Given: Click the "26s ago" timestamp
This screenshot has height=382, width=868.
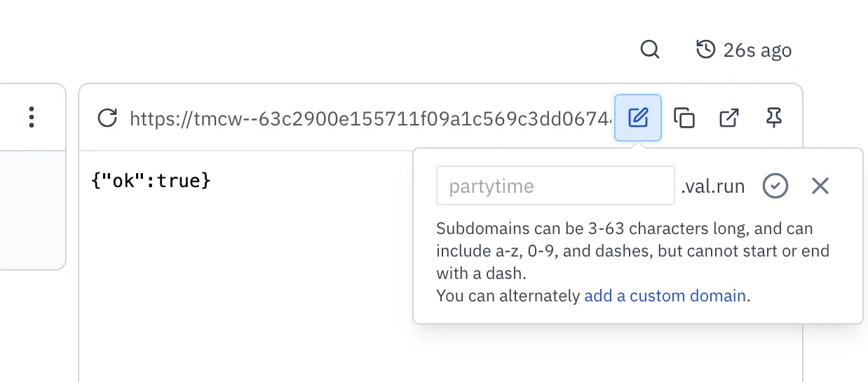Looking at the screenshot, I should click(x=757, y=50).
